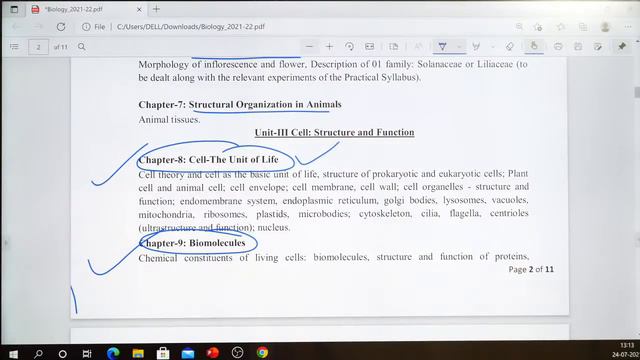Click 'Chapter-9: Biomolecules' heading
The width and height of the screenshot is (640, 360).
pyautogui.click(x=192, y=243)
